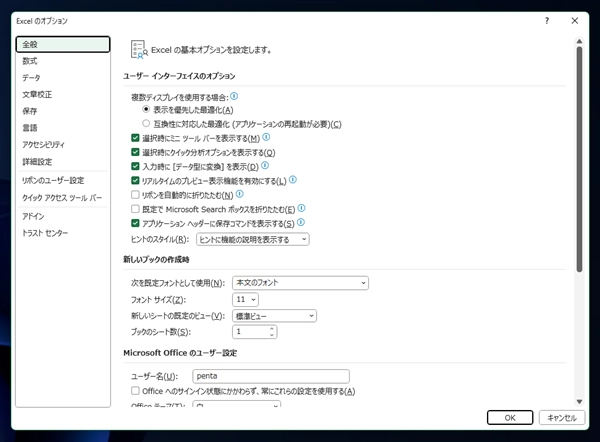The height and width of the screenshot is (442, 600).
Task: Enable リボンを自動的に折りたたむ checkbox
Action: tap(135, 195)
